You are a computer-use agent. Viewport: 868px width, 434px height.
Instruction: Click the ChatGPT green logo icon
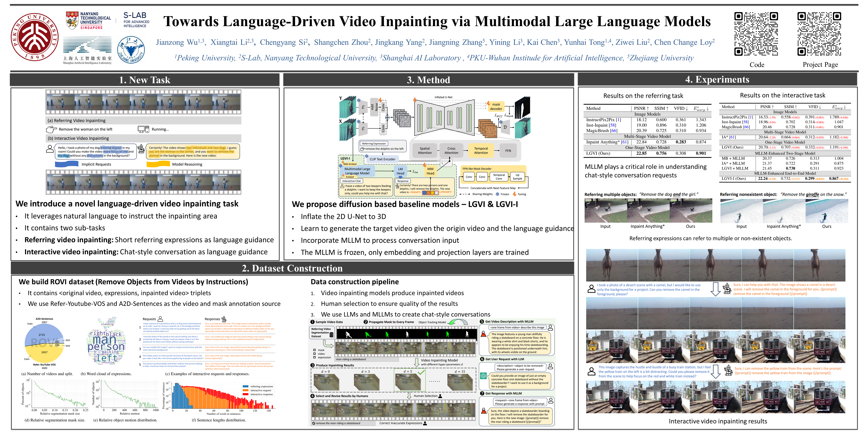484,376
